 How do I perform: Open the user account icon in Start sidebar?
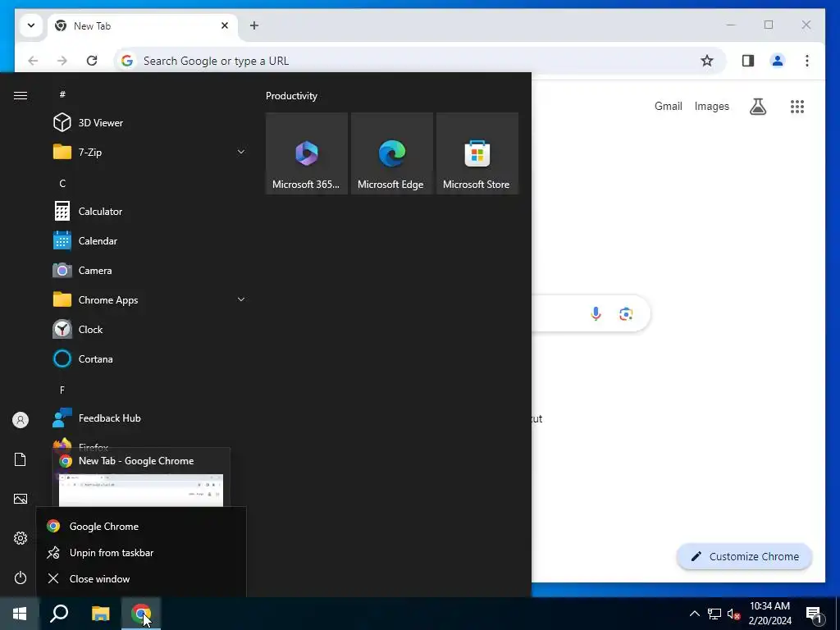point(21,420)
